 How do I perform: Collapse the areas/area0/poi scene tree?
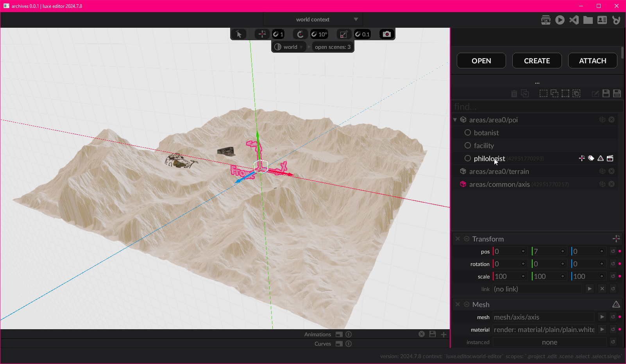click(455, 120)
